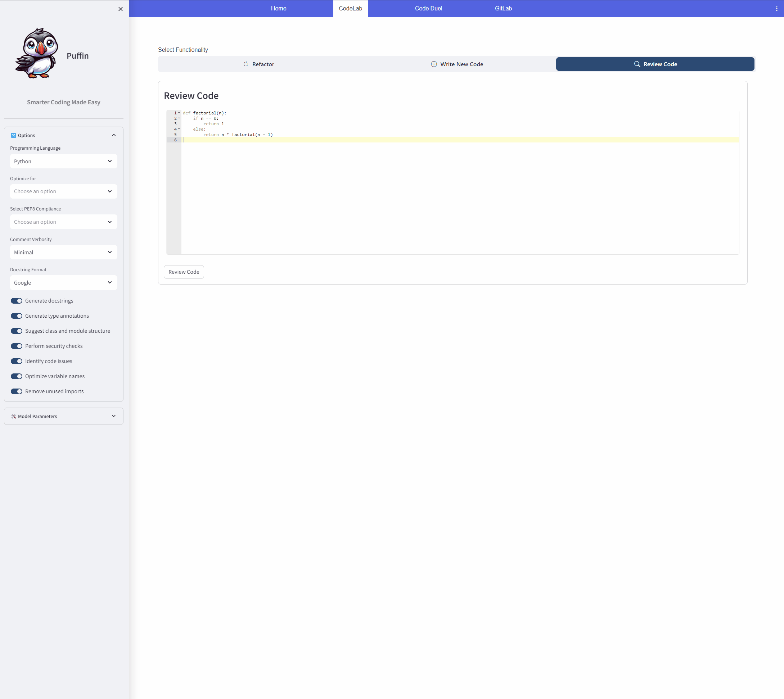The width and height of the screenshot is (784, 699).
Task: Click the Write New Code icon
Action: click(434, 64)
